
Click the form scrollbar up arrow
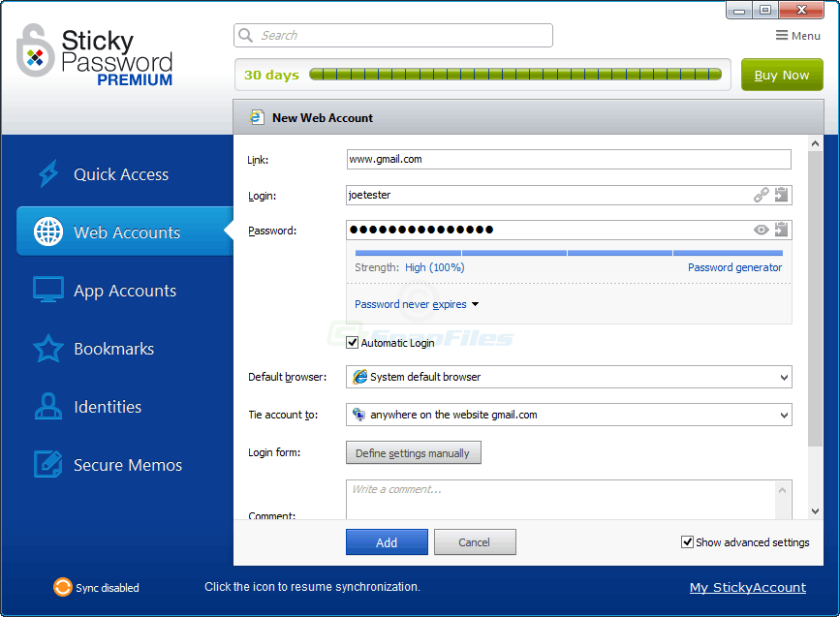(816, 143)
